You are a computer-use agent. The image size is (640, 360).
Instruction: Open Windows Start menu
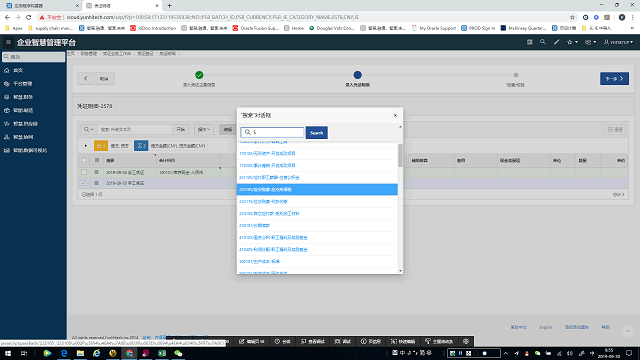click(x=8, y=353)
